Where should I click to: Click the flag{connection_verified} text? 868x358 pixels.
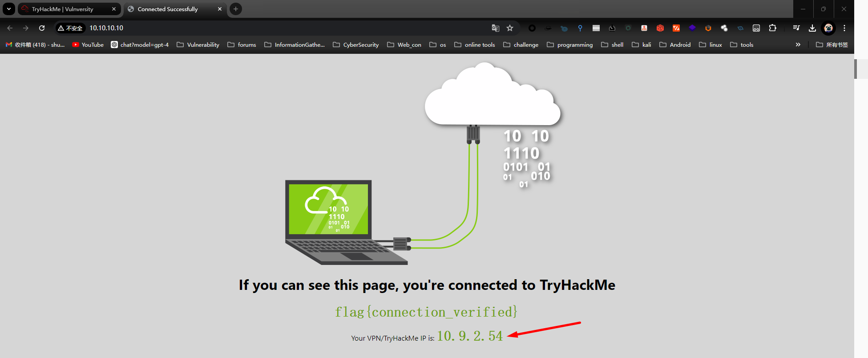(x=426, y=312)
